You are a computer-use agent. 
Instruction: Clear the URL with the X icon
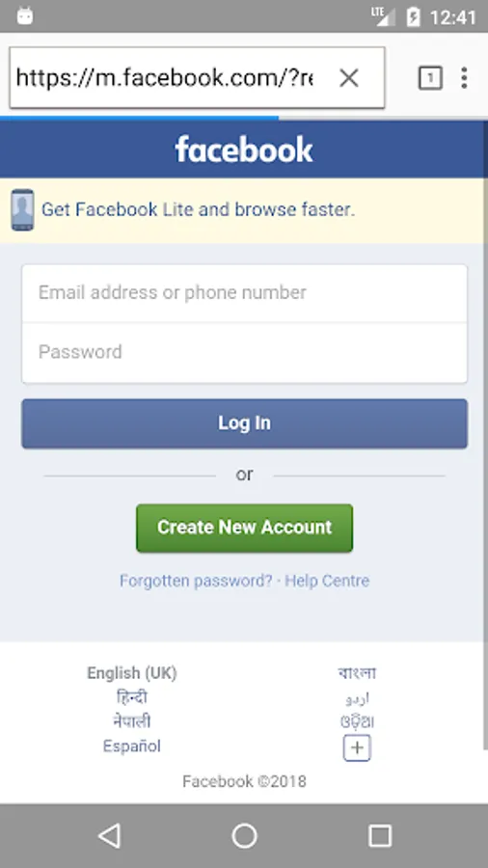point(349,78)
